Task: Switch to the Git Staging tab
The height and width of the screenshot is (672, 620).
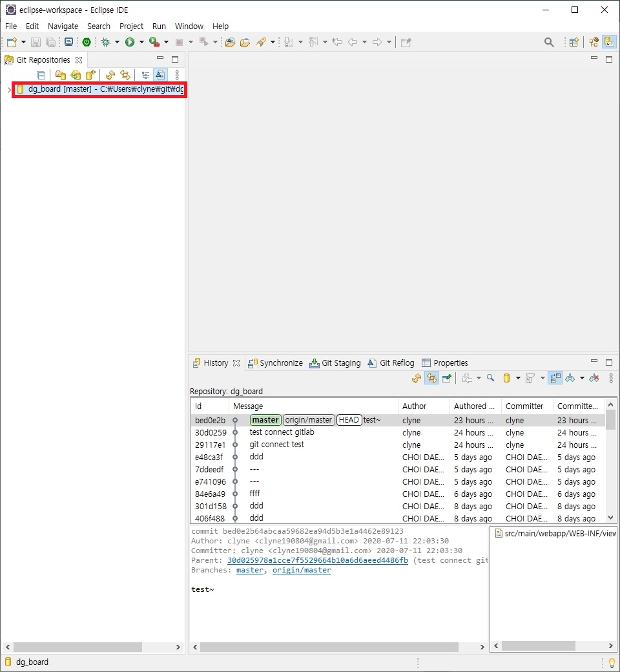Action: pos(335,363)
